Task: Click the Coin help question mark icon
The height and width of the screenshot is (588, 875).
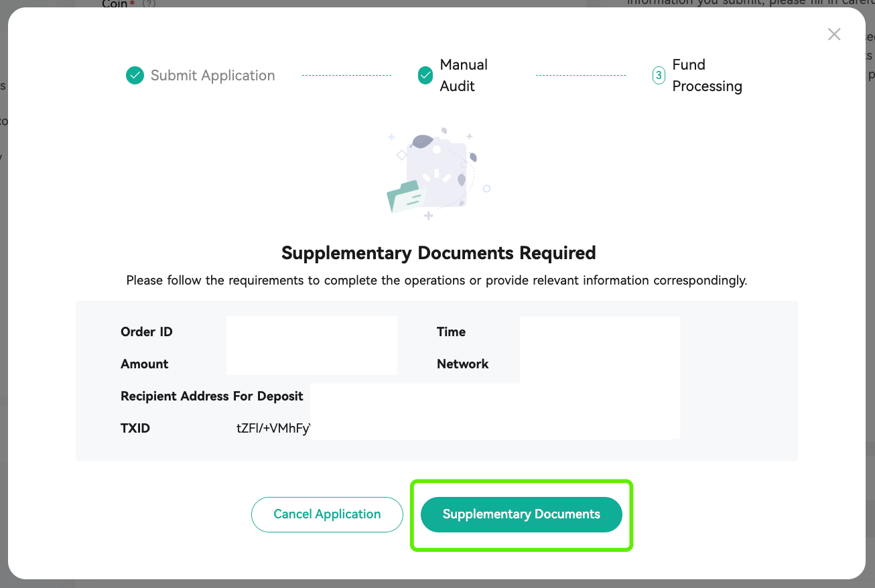Action: click(x=149, y=4)
